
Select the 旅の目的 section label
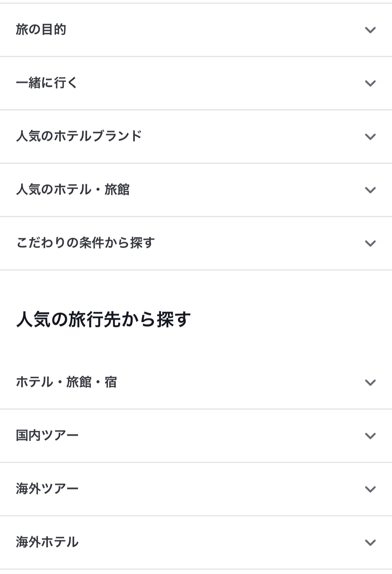tap(41, 30)
